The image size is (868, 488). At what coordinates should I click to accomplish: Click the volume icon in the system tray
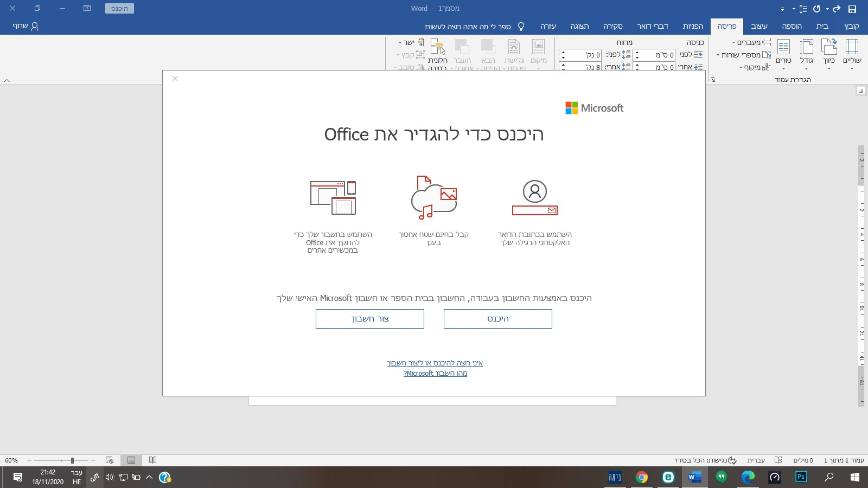pyautogui.click(x=109, y=477)
